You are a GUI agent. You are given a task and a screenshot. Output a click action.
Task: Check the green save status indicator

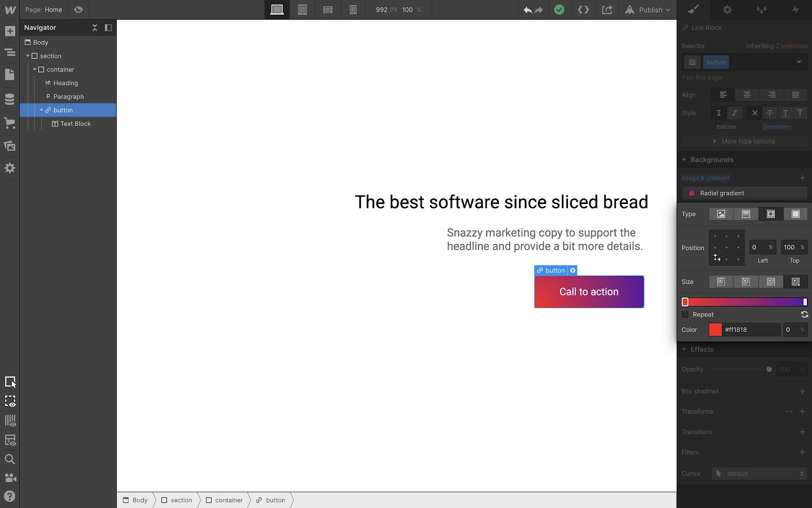559,10
